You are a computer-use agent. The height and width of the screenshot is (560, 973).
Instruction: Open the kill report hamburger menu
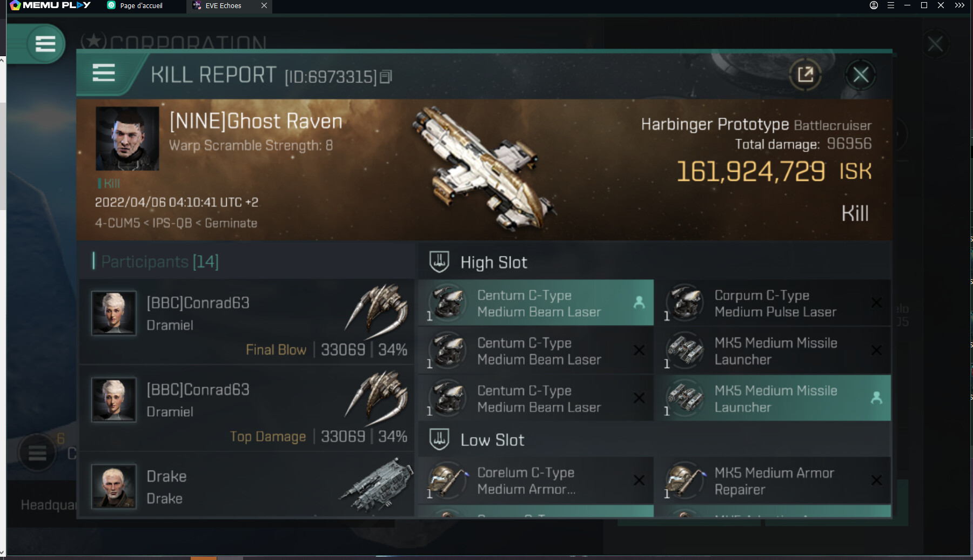pyautogui.click(x=104, y=72)
